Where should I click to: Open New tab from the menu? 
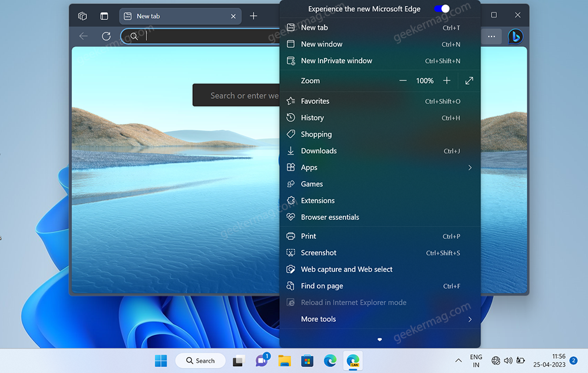[380, 28]
